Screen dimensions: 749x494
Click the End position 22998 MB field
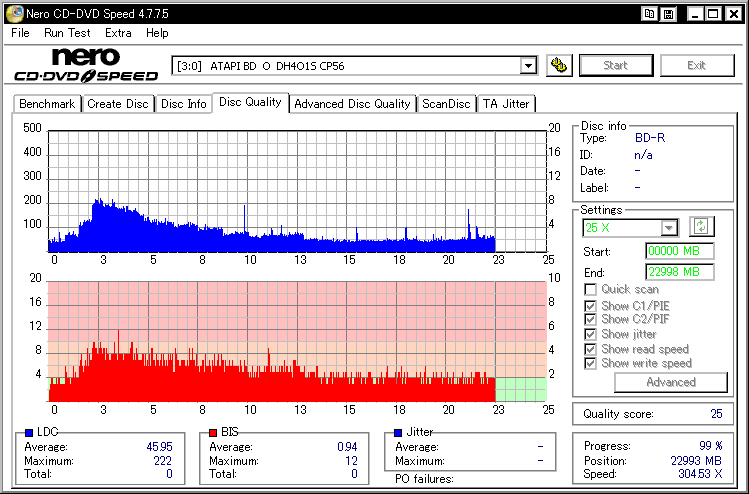(680, 272)
